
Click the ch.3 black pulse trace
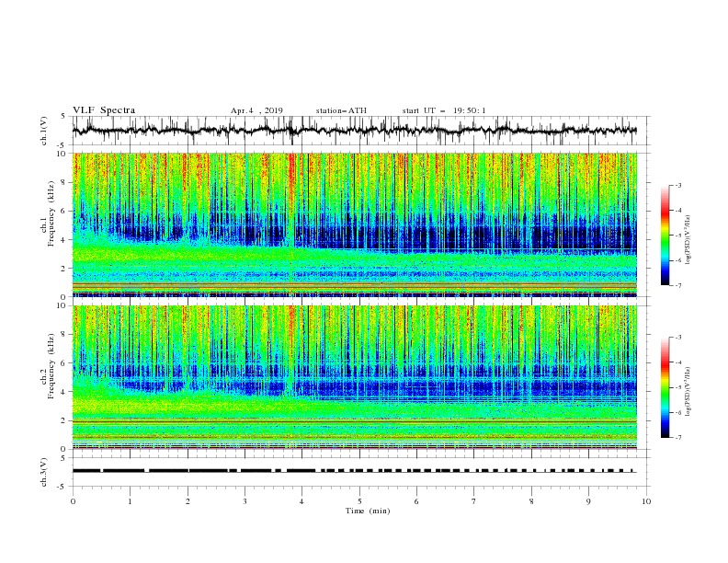(354, 471)
